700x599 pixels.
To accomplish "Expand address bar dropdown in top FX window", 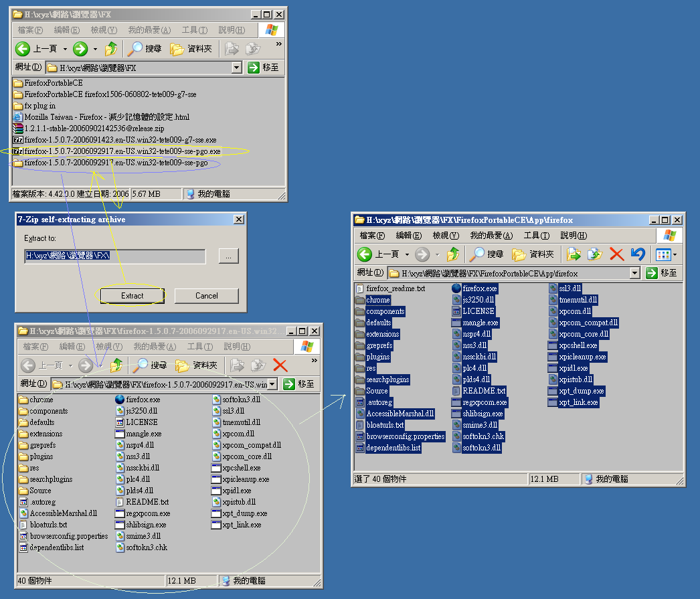I will point(237,68).
